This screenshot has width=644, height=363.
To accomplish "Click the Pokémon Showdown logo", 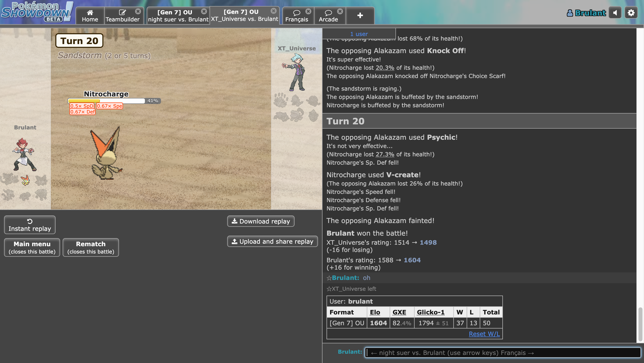I will tap(37, 12).
